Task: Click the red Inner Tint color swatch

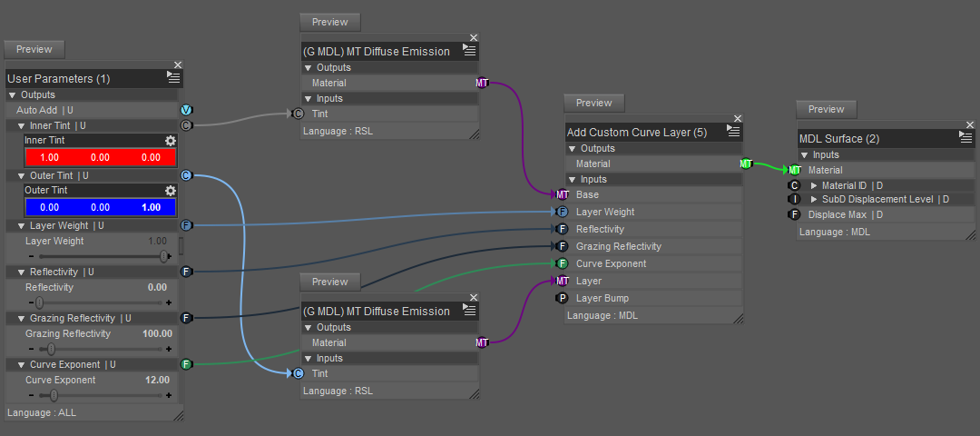Action: [x=100, y=157]
